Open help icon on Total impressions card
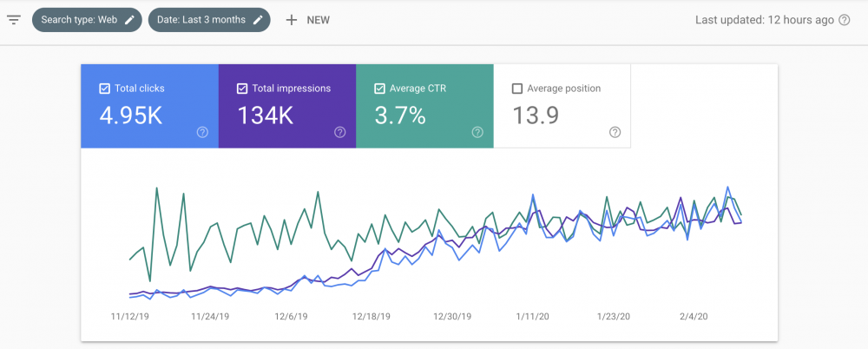The image size is (868, 349). click(340, 132)
